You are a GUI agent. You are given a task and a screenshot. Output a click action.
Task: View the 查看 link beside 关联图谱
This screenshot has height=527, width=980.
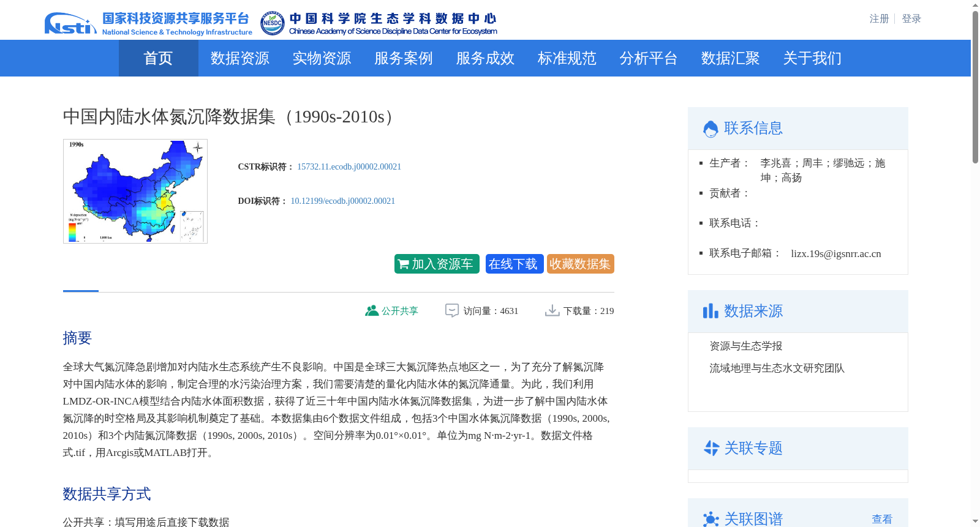tap(882, 519)
